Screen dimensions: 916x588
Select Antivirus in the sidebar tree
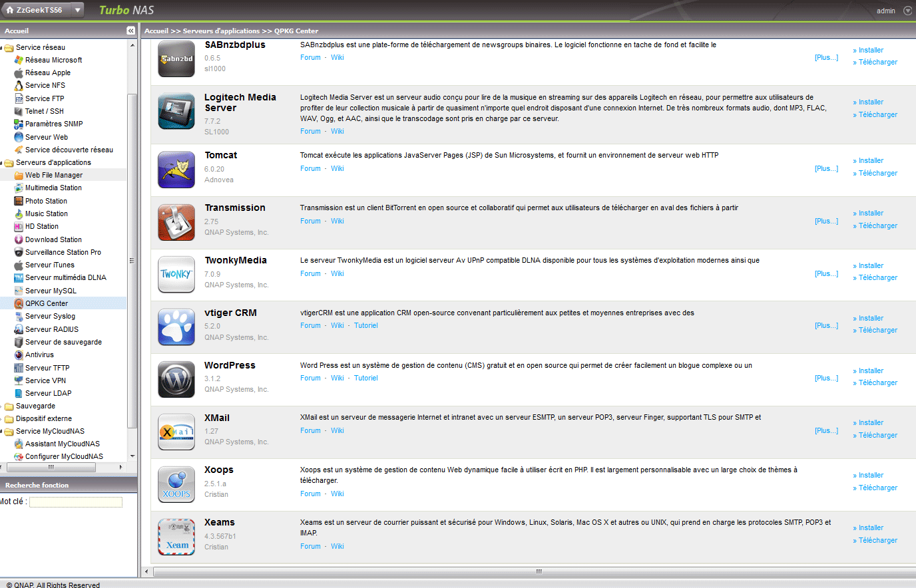[x=39, y=355]
